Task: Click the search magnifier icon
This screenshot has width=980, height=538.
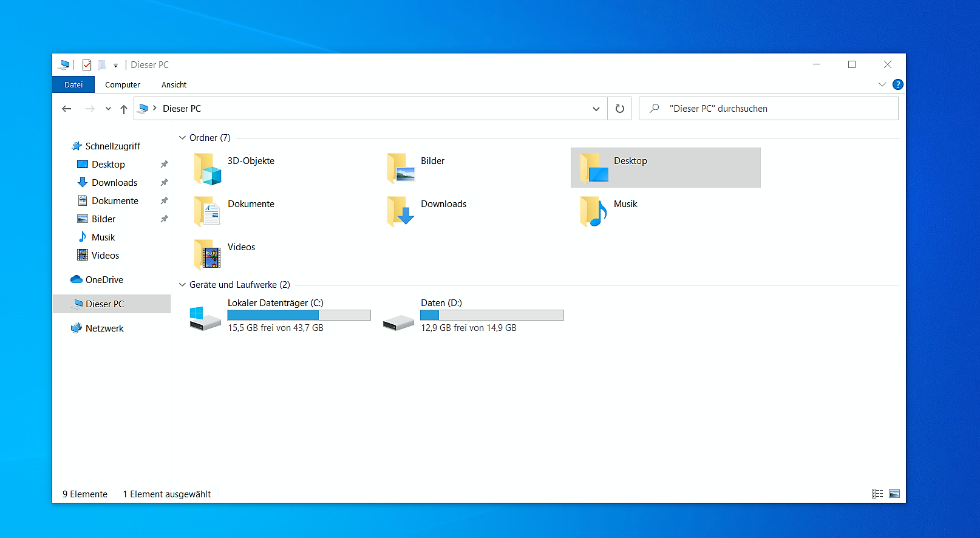Action: (x=654, y=109)
